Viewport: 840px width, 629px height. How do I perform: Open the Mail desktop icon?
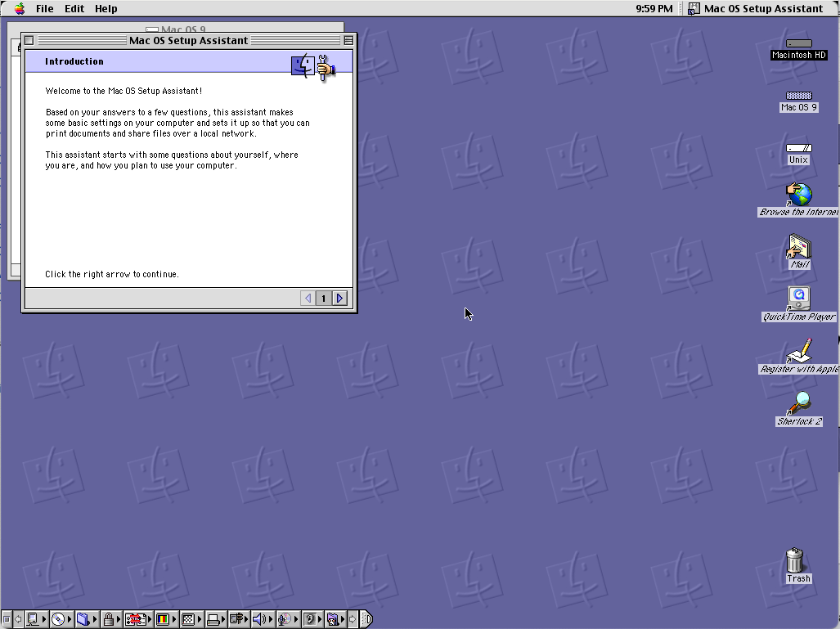click(799, 247)
